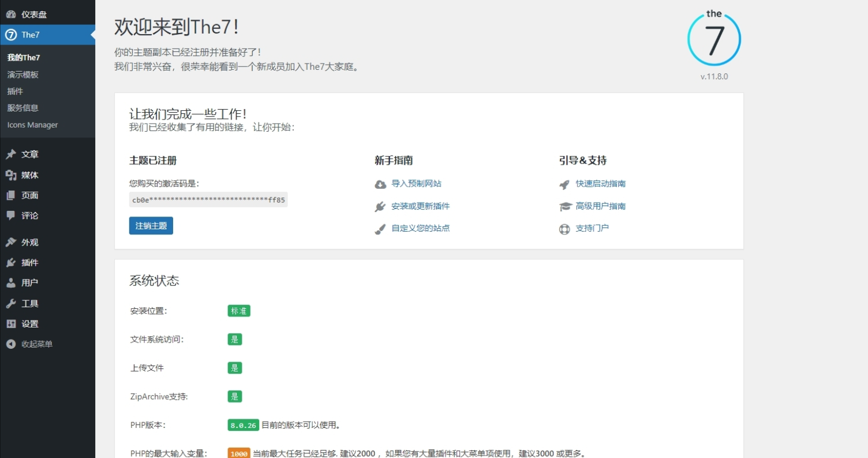Open the main sidebar 插件 plugins menu
The width and height of the screenshot is (868, 458).
pyautogui.click(x=47, y=263)
